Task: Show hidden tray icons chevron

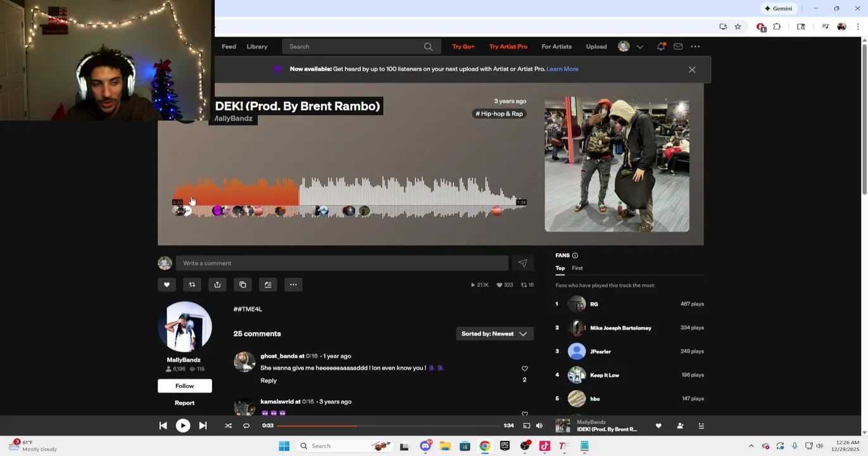Action: tap(751, 446)
